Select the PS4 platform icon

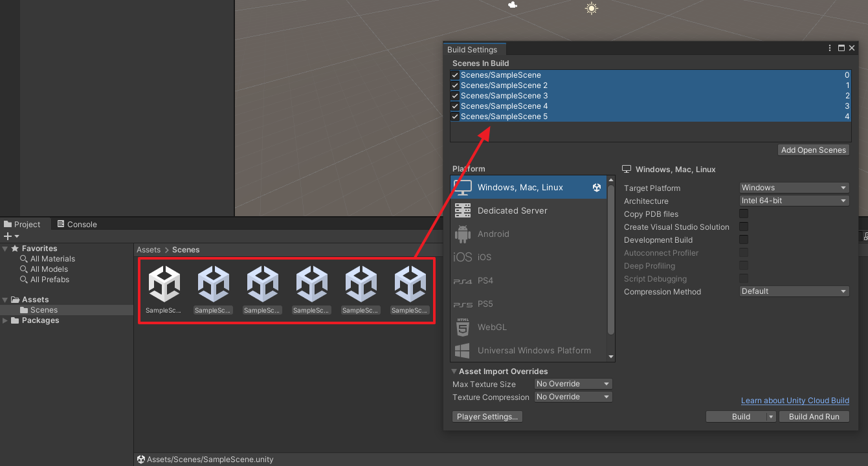pyautogui.click(x=463, y=281)
